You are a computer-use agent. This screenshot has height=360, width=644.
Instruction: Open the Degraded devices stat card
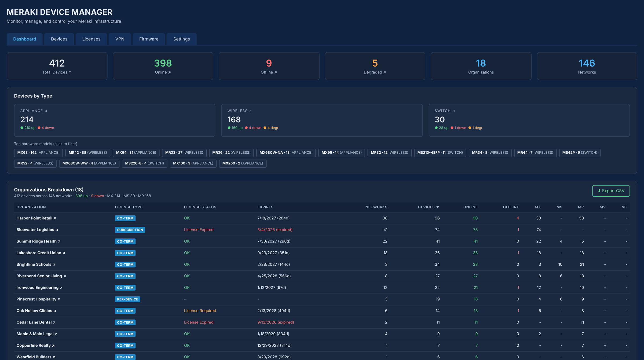pos(375,66)
